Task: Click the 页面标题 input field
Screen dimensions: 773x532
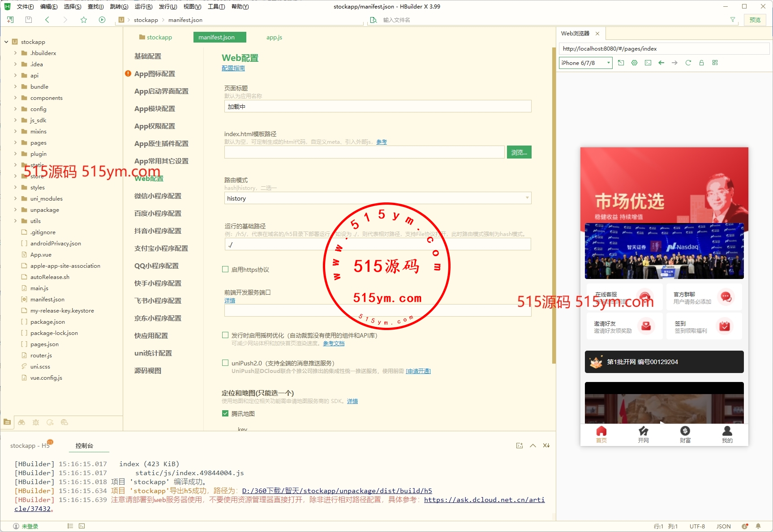Action: pos(377,107)
